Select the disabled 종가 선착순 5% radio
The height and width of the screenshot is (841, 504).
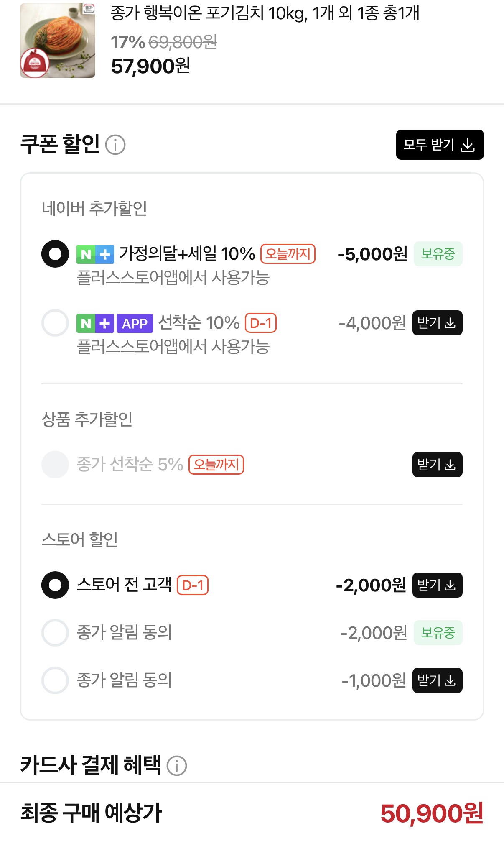(55, 465)
